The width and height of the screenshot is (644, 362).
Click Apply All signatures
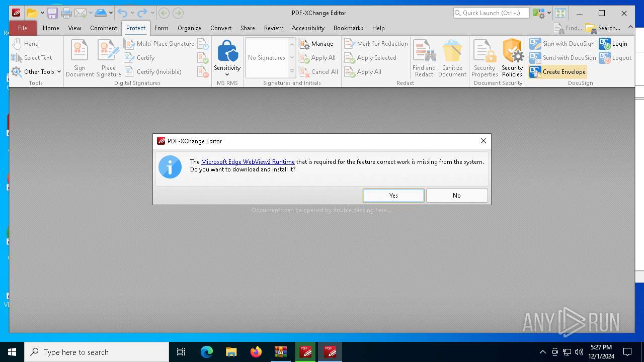click(317, 58)
